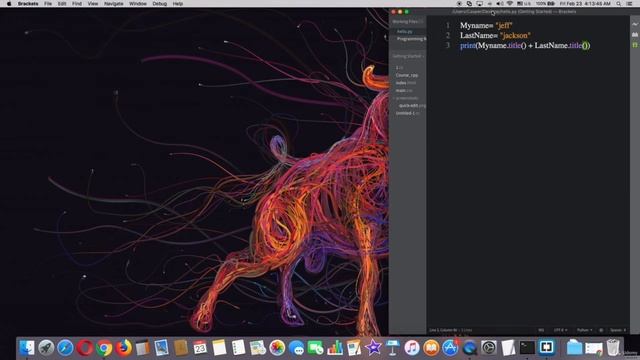640x360 pixels.
Task: Click Brackets app icon in the Dock
Action: [x=547, y=348]
